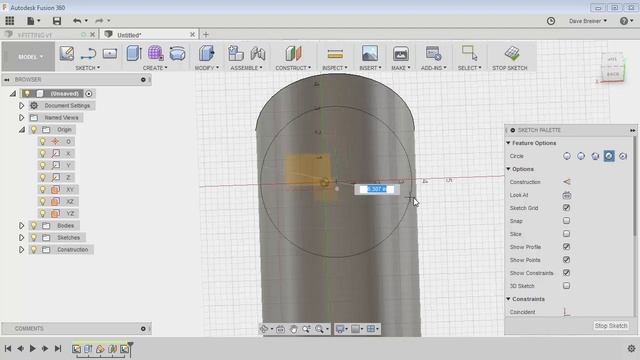Choose the Select tool icon

[x=469, y=53]
